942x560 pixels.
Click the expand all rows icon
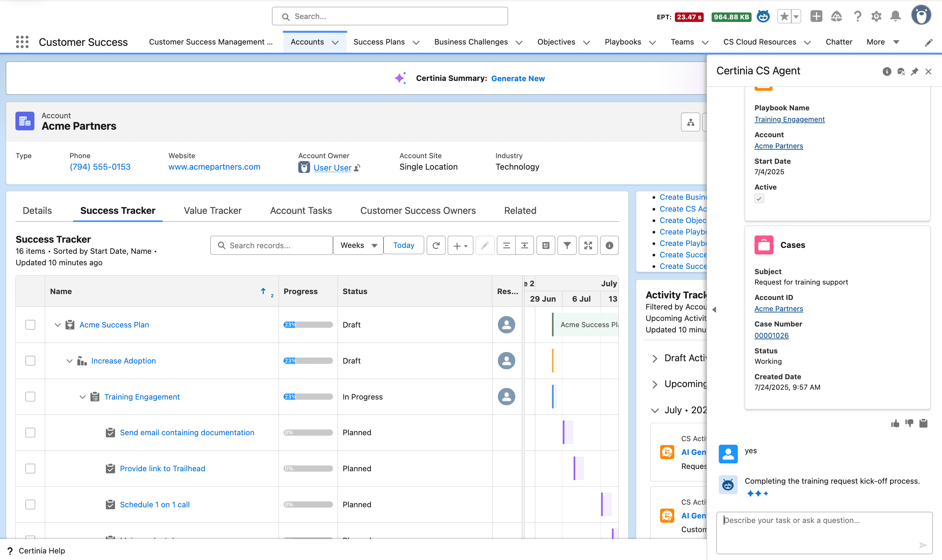pos(524,245)
